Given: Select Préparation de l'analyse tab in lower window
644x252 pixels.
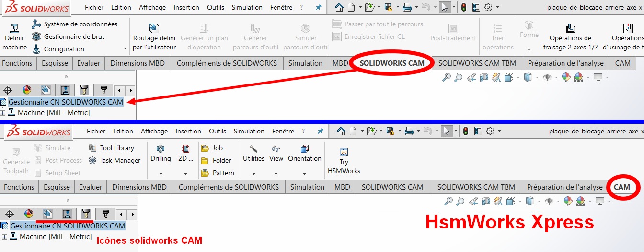Looking at the screenshot, I should click(565, 187).
